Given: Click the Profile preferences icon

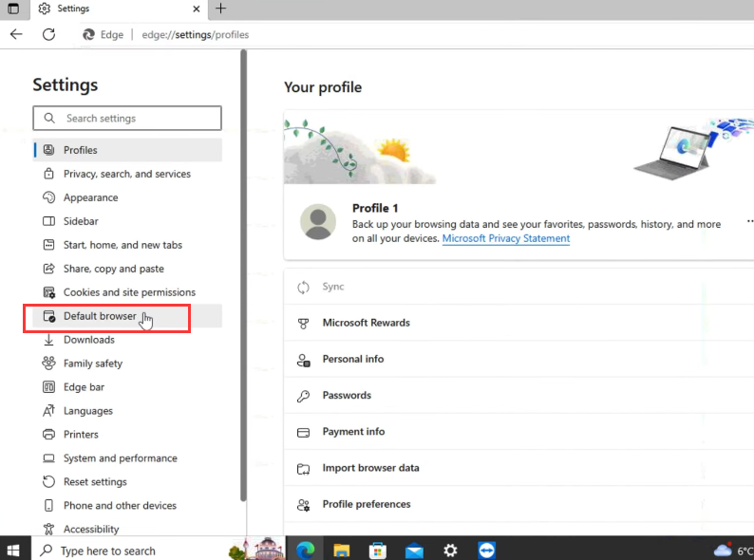Looking at the screenshot, I should [x=303, y=505].
